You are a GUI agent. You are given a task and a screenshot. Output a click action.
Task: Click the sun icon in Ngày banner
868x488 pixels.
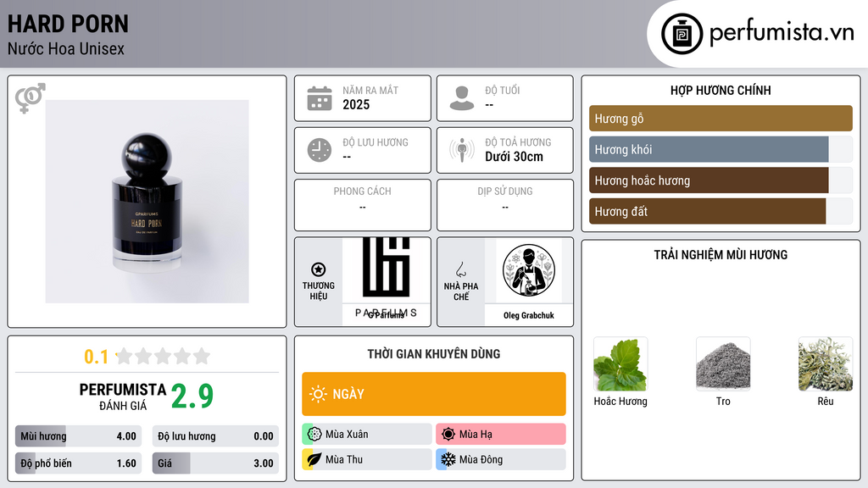(319, 394)
